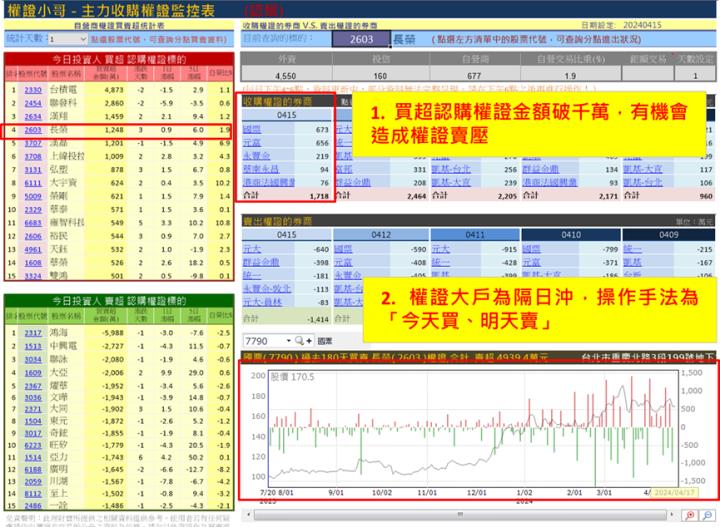Open stock code 1608 link

point(33,263)
